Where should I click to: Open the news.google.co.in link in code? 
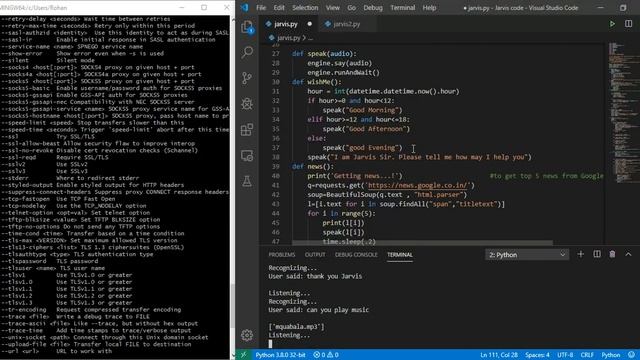(x=418, y=185)
